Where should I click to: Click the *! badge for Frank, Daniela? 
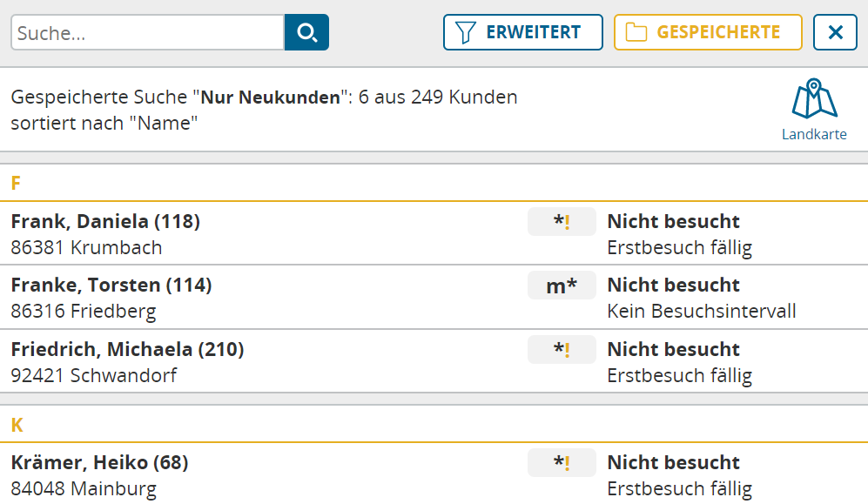562,222
